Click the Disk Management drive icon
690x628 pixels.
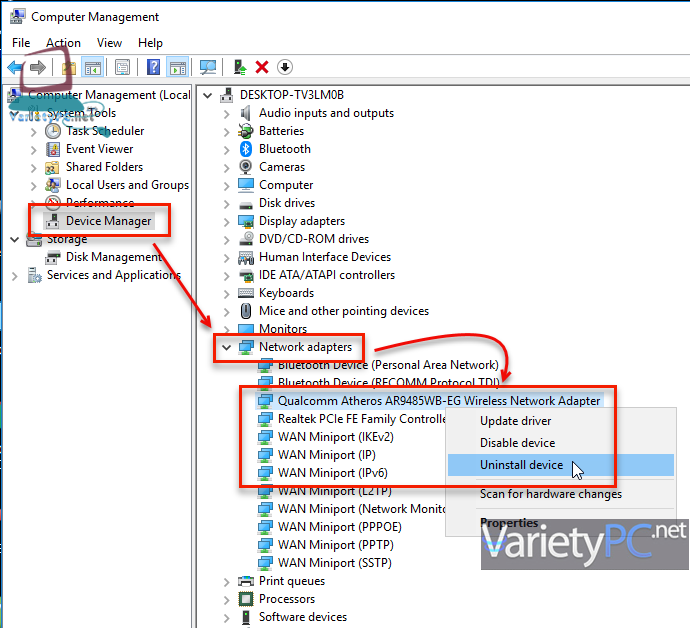coord(53,257)
